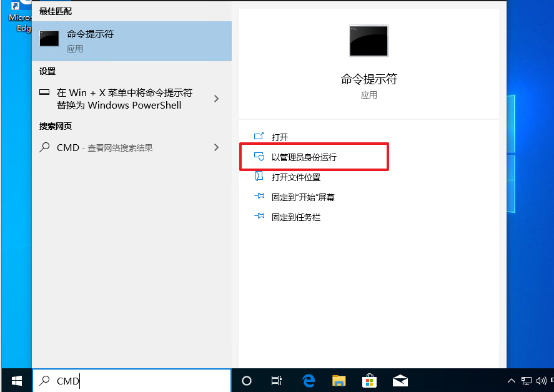Open the Start menu button

point(15,380)
